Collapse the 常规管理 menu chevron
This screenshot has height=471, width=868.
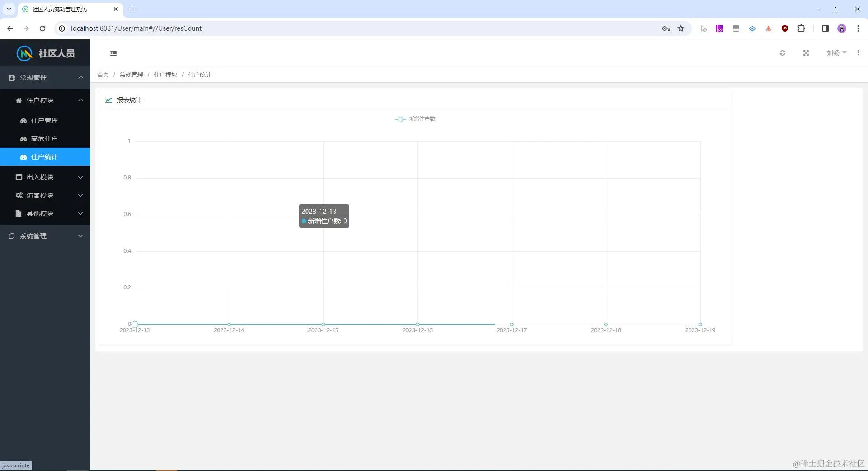[x=81, y=77]
